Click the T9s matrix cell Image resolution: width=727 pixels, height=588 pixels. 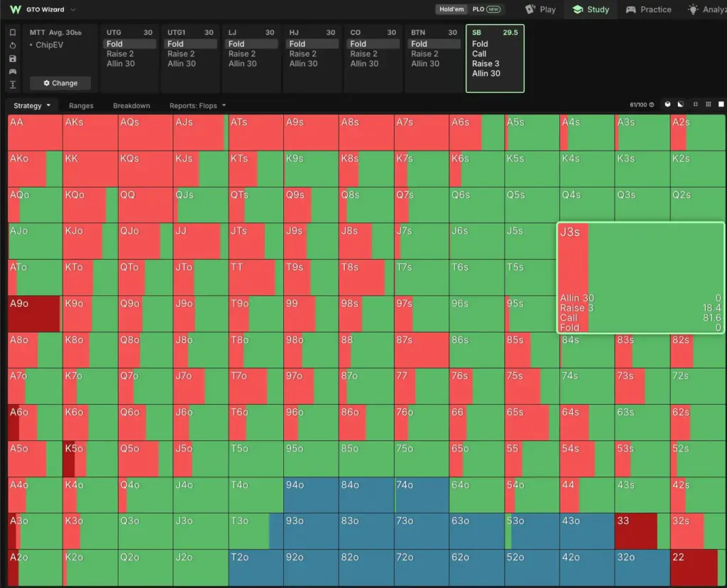coord(311,278)
